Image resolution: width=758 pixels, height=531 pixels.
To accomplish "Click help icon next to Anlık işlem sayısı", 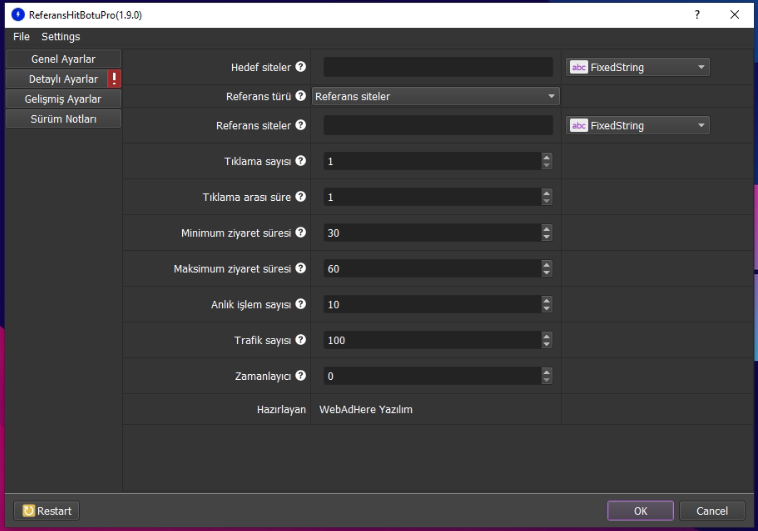I will point(301,304).
